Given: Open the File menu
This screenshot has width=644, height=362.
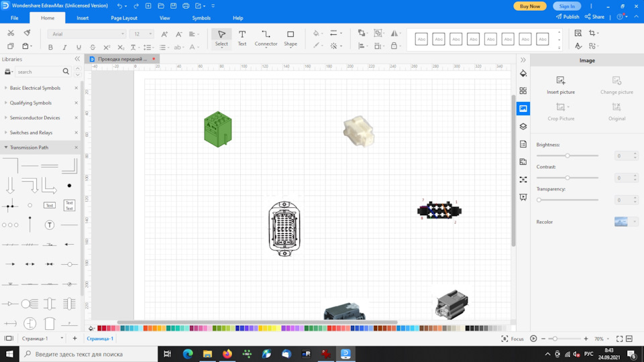Looking at the screenshot, I should tap(14, 18).
